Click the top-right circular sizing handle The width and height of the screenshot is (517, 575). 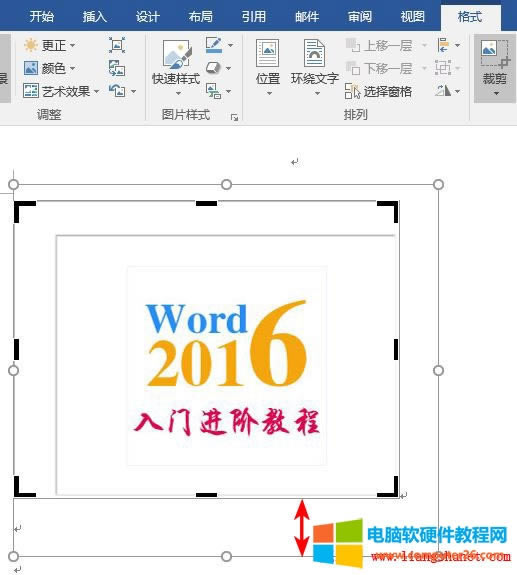pos(439,184)
